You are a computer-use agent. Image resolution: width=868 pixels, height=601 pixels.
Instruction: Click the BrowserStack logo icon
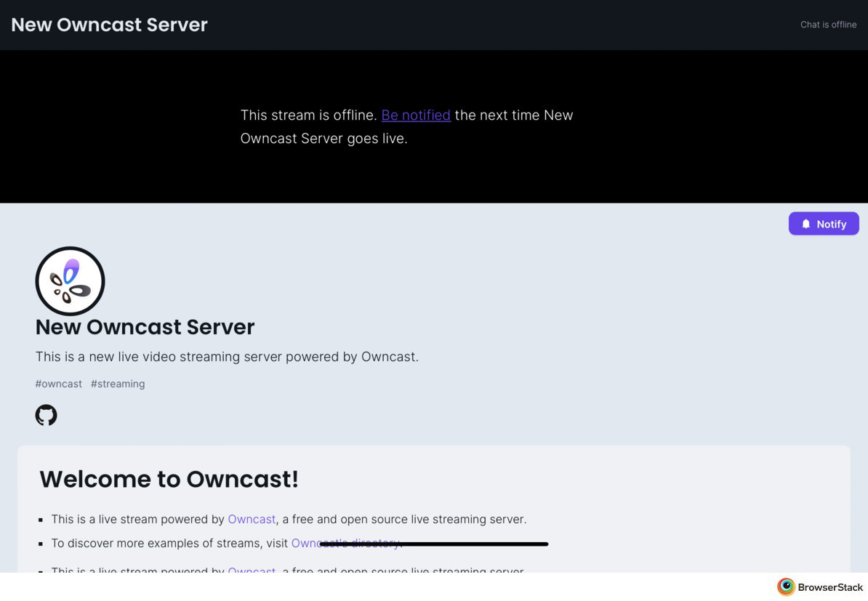click(785, 586)
